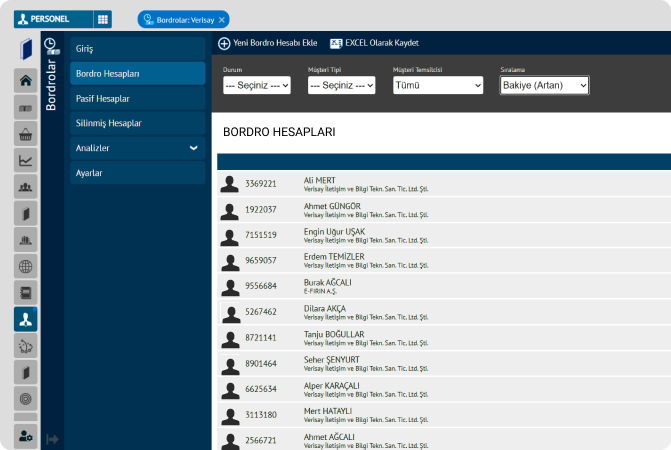Select the active person sidebar icon

click(25, 319)
